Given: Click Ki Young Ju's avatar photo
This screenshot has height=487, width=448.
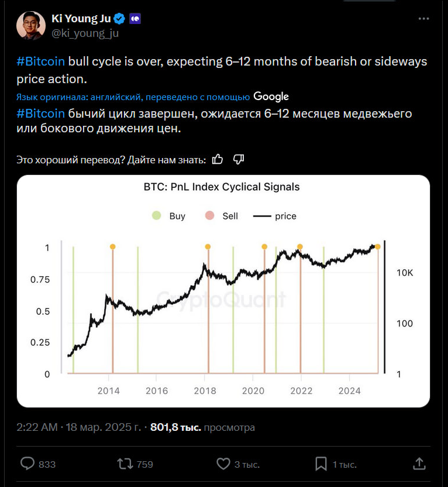Looking at the screenshot, I should [31, 25].
